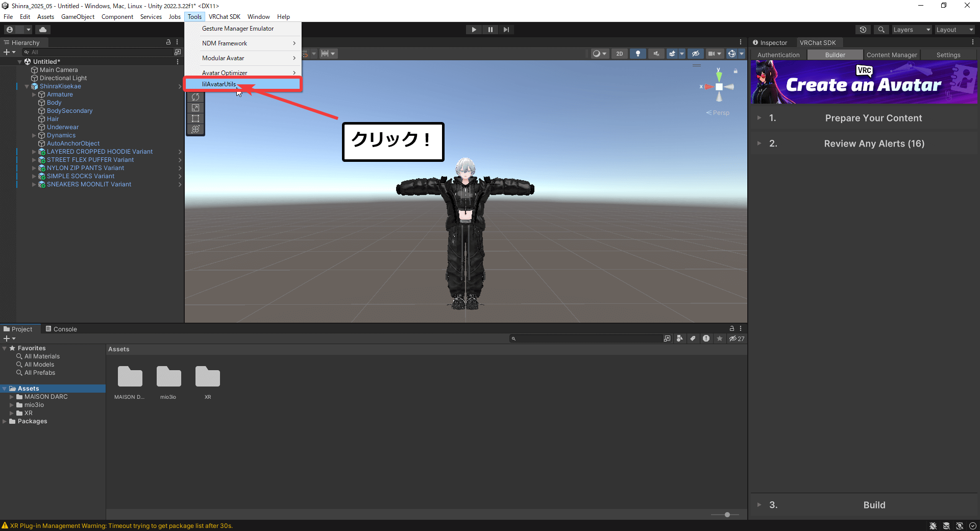
Task: Switch to the Inspector tab
Action: click(770, 43)
